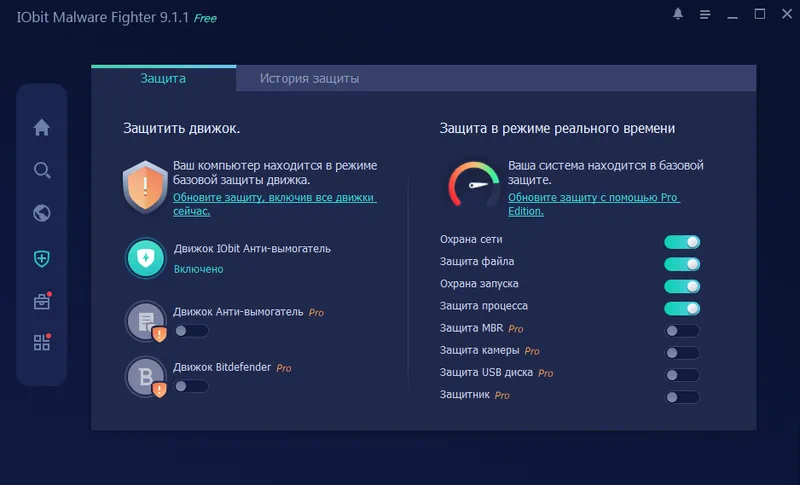800x485 pixels.
Task: Disable the Охрана сети toggle
Action: click(682, 242)
